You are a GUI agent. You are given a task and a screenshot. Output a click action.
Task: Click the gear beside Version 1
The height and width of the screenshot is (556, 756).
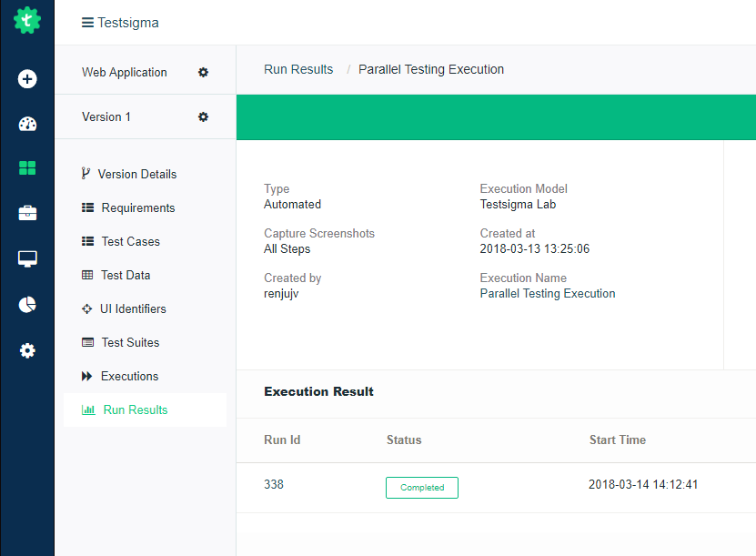click(x=204, y=116)
